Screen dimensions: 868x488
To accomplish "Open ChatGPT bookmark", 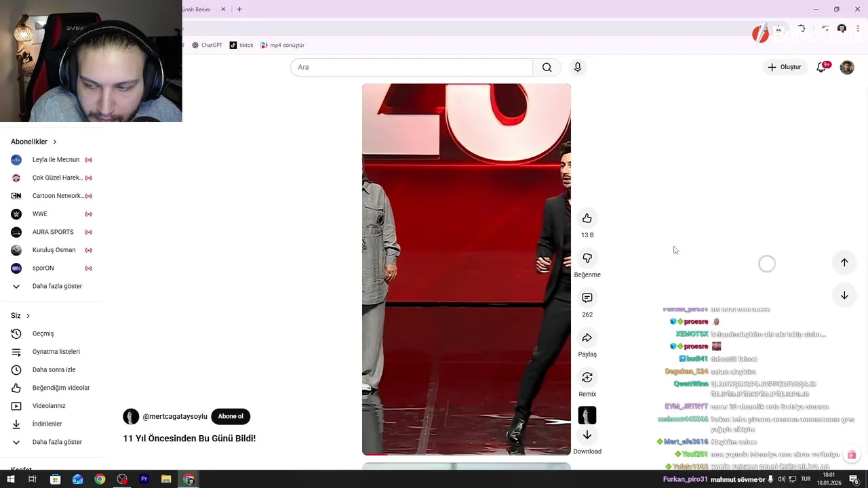I will coord(207,45).
